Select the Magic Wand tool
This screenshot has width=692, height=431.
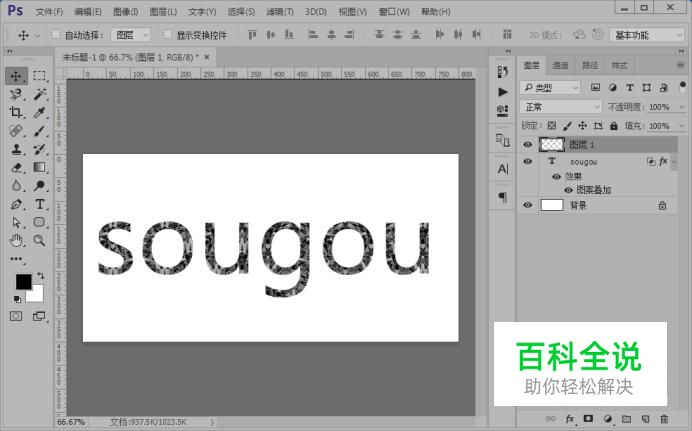point(39,94)
